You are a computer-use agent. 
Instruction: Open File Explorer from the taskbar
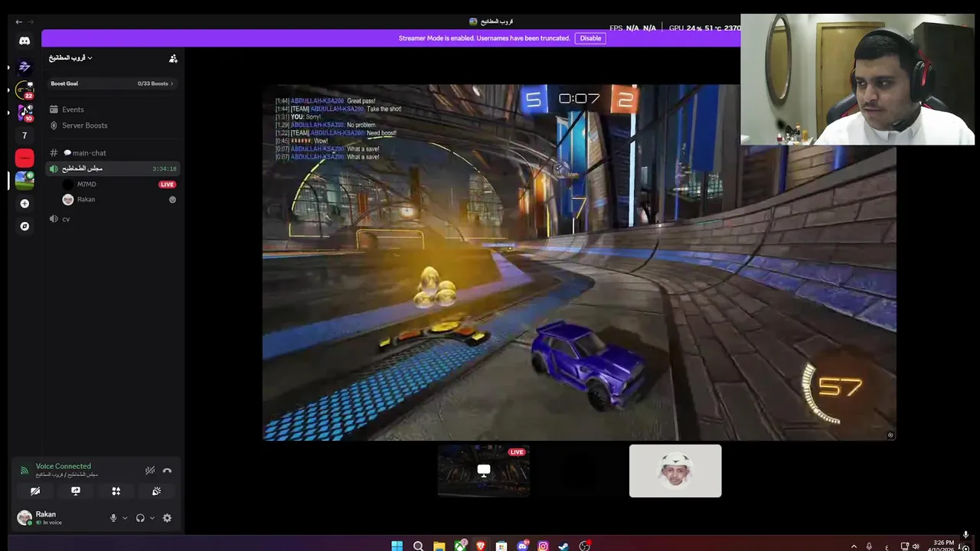(439, 546)
